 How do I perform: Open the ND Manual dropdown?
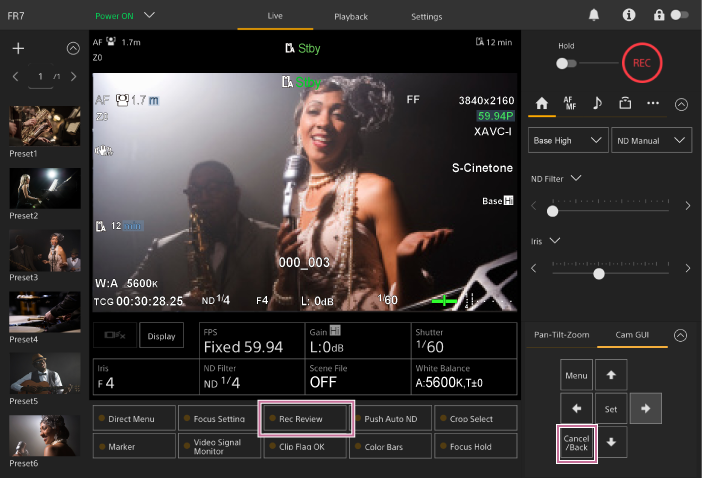pos(651,141)
